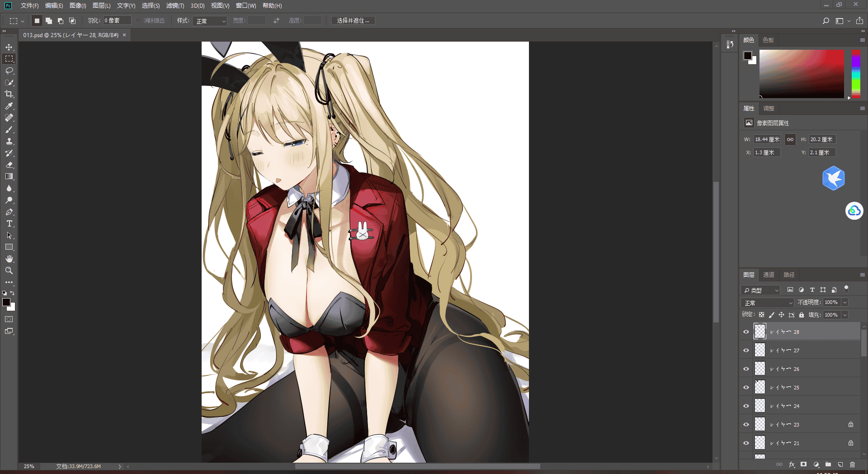This screenshot has height=474, width=868.
Task: Click the 羽化 feather input field
Action: click(117, 20)
